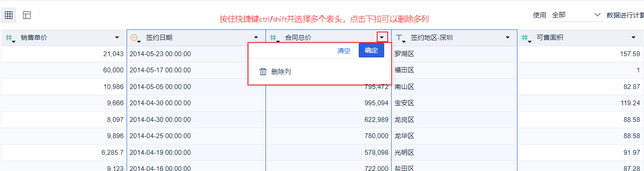This screenshot has width=644, height=171.
Task: Click cell 91.97 in 可售面积
Action: click(x=580, y=153)
